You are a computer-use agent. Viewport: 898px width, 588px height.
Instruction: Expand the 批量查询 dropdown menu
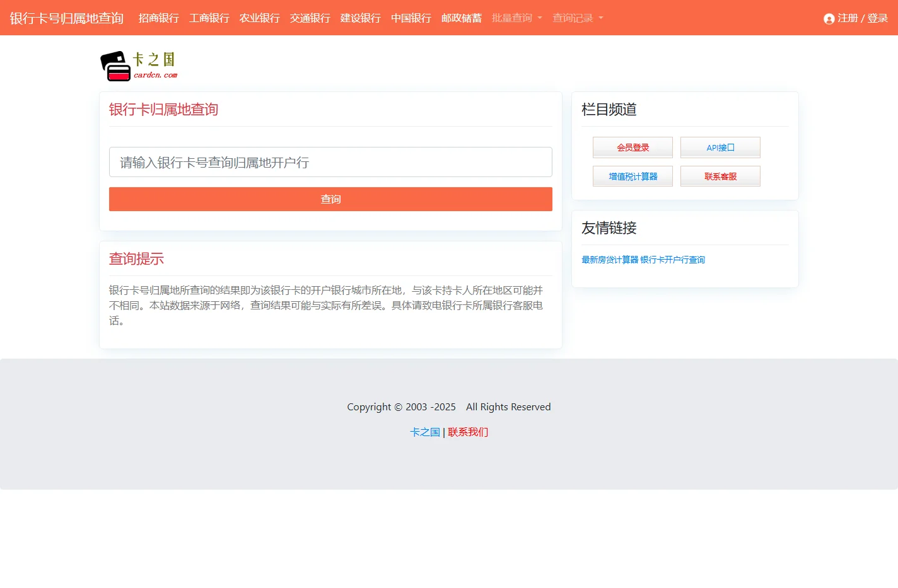tap(517, 18)
